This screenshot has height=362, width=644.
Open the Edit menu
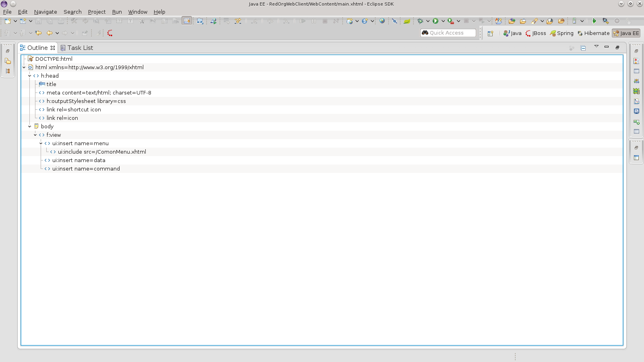(23, 12)
